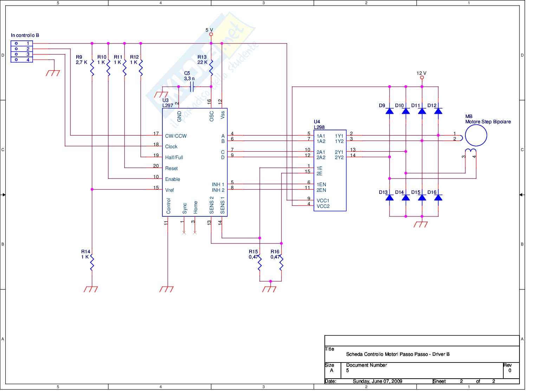555x392 pixels.
Task: Click the 12 V power terminal circle
Action: pos(422,78)
